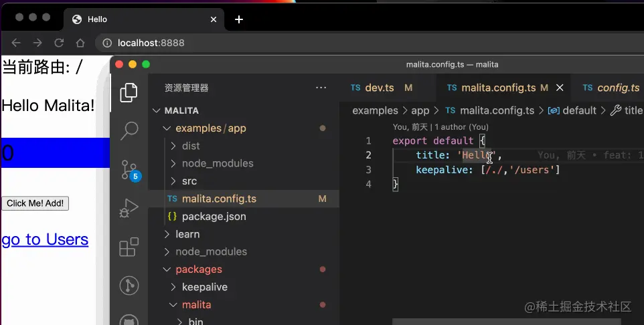644x325 pixels.
Task: Open the Search view in activity bar
Action: point(129,131)
